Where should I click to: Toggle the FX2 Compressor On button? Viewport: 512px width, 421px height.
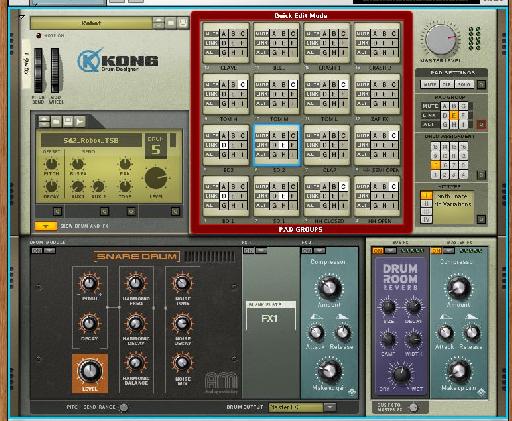pyautogui.click(x=307, y=250)
